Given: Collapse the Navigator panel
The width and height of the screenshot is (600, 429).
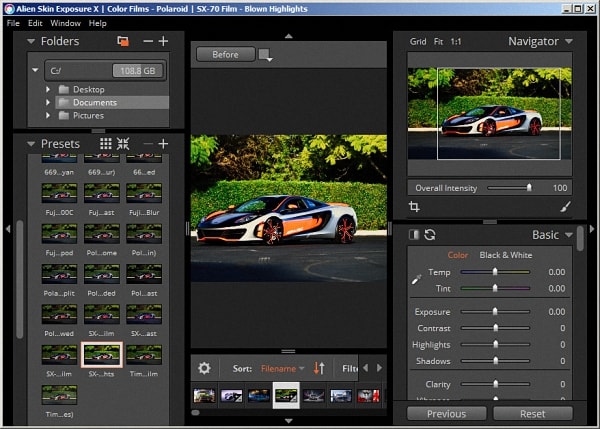Looking at the screenshot, I should [569, 42].
